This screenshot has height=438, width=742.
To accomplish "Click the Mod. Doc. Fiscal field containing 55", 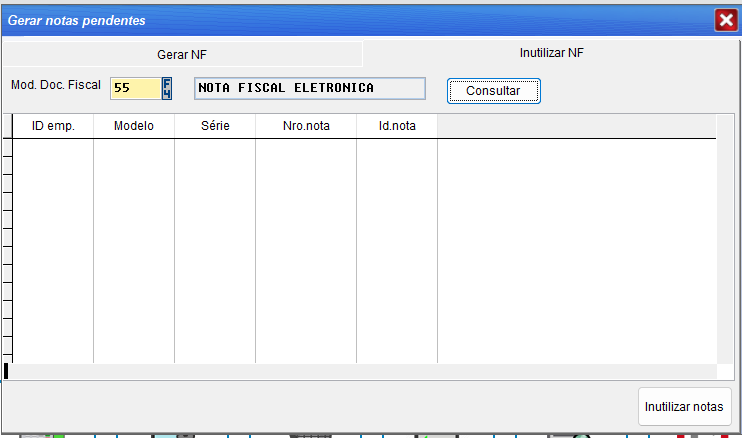I will click(x=136, y=88).
